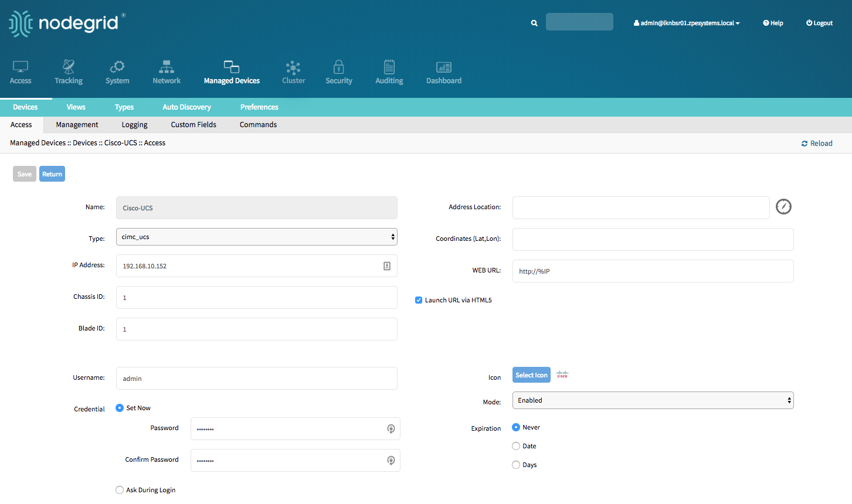Image resolution: width=852 pixels, height=504 pixels.
Task: Click the Confirm Password input field
Action: (x=296, y=461)
